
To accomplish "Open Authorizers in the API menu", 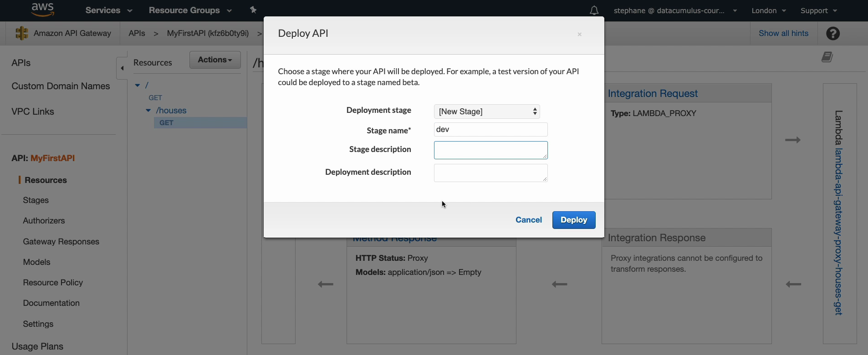I will [x=44, y=221].
